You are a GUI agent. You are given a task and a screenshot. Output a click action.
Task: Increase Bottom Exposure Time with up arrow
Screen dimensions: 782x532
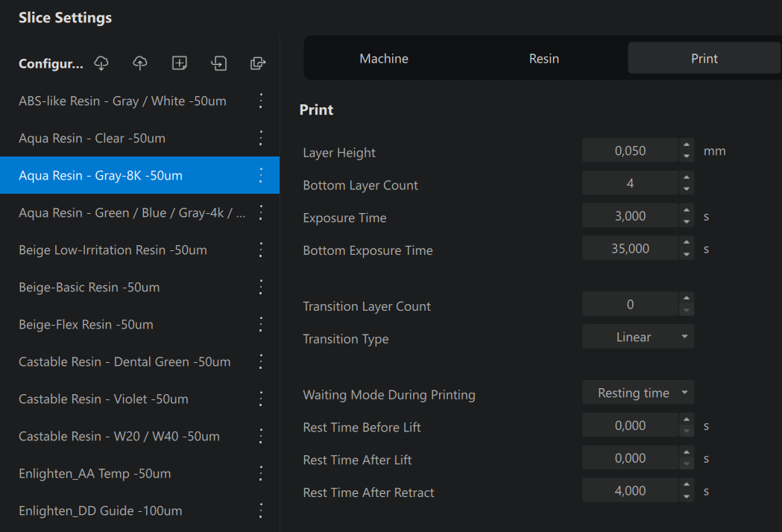tap(687, 242)
